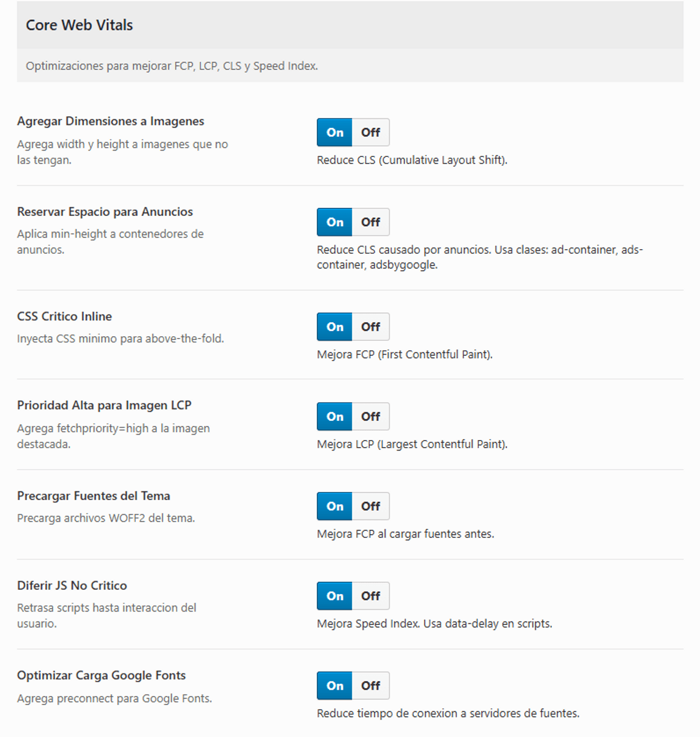Click the Diferir JS No Critico title
This screenshot has width=700, height=737.
[72, 585]
